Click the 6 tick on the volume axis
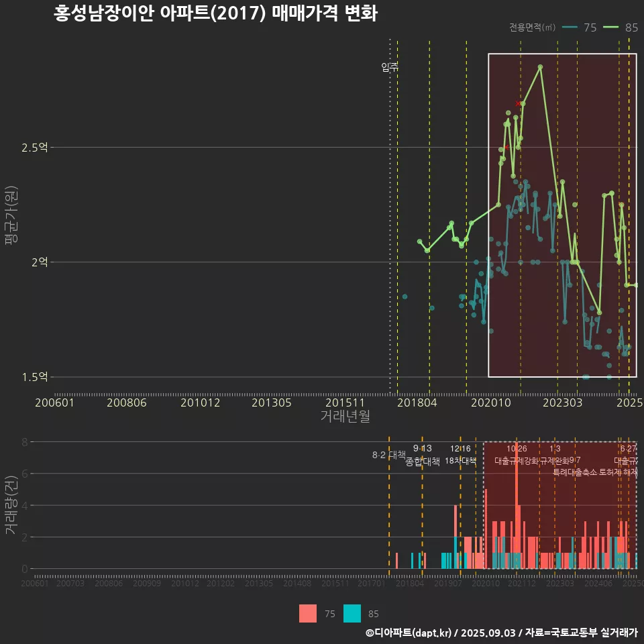Screen dimensions: 644x644 [25, 474]
